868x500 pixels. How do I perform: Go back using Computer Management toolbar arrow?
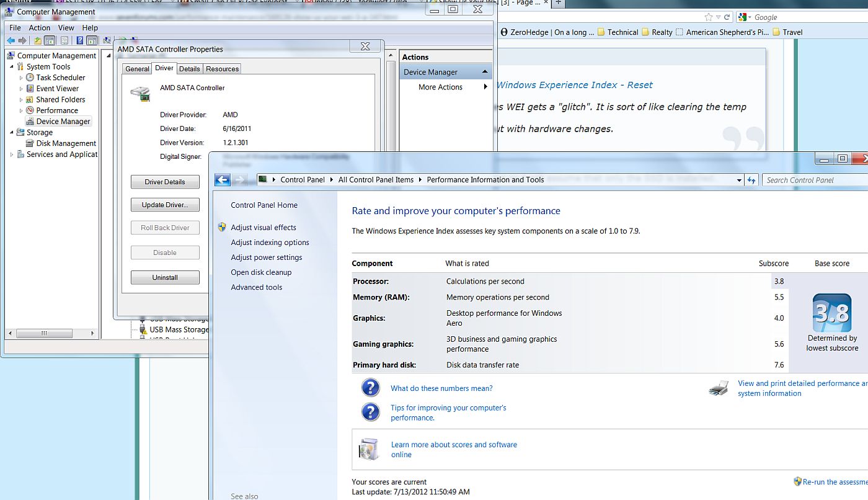pyautogui.click(x=11, y=41)
